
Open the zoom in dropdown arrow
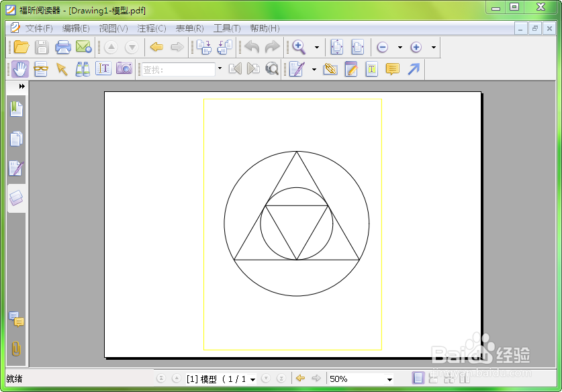(433, 47)
